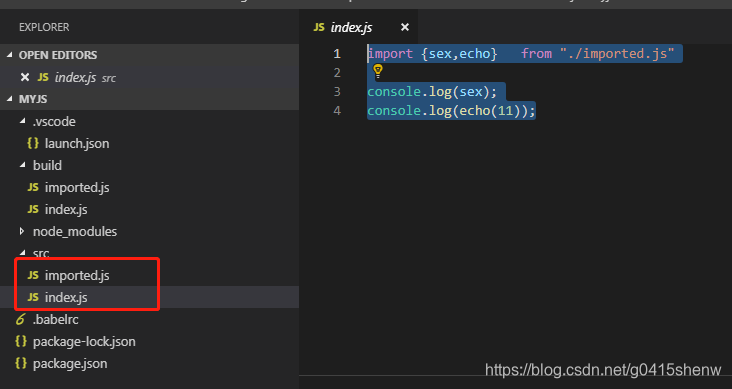Click package.json braces icon
This screenshot has height=389, width=732.
tap(21, 363)
